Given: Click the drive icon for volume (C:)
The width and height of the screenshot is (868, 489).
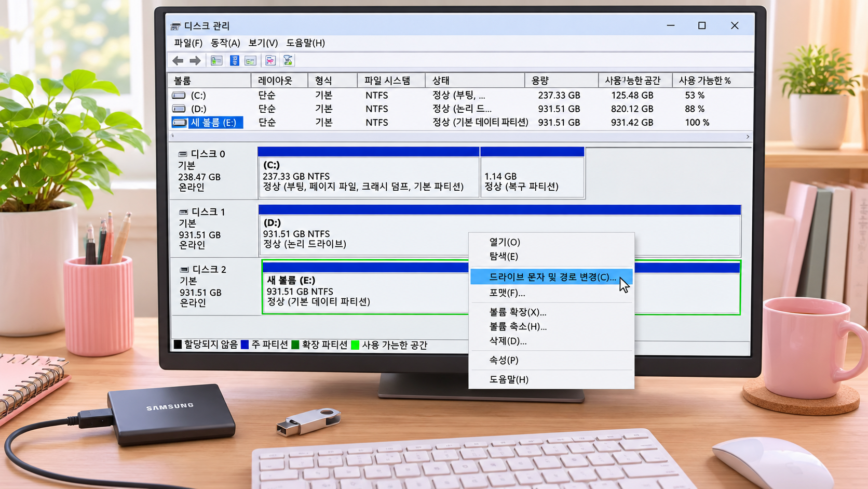Looking at the screenshot, I should point(179,95).
